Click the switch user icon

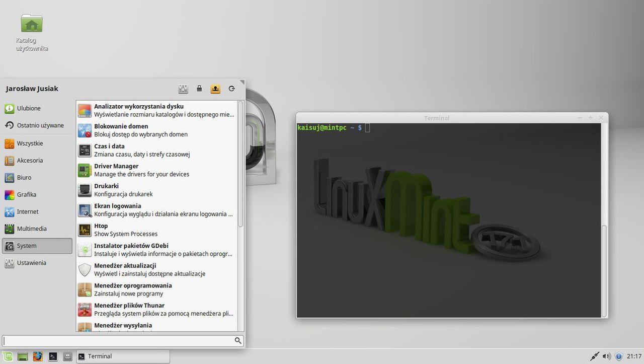coord(215,89)
